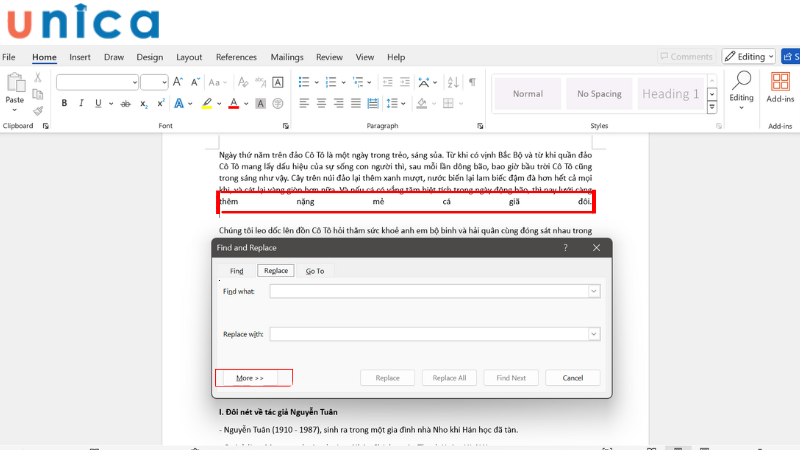The height and width of the screenshot is (450, 800).
Task: Align text left
Action: click(x=304, y=104)
